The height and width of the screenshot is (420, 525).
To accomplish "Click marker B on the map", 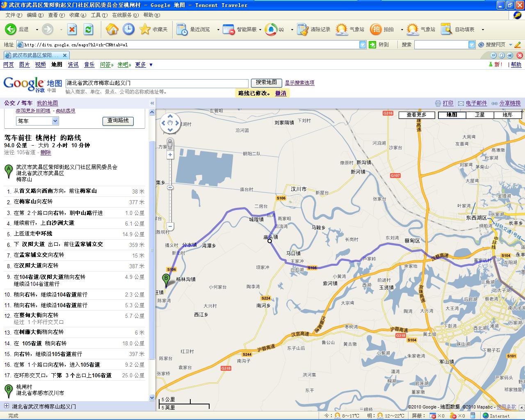I will point(166,281).
